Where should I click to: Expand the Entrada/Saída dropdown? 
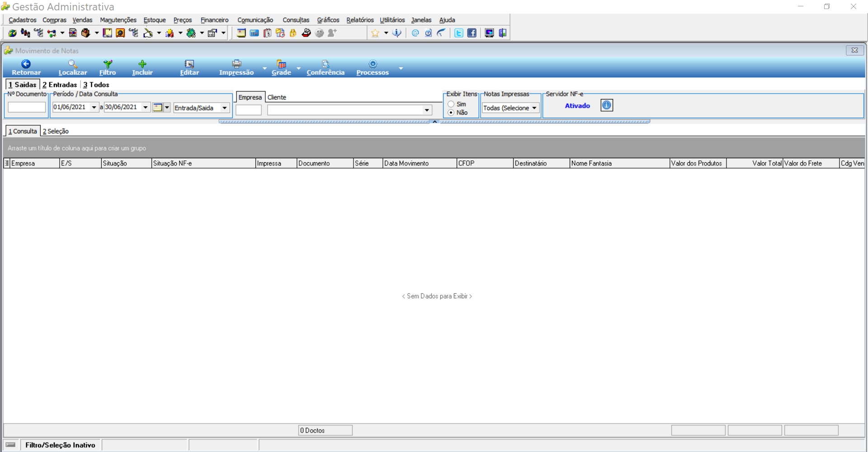click(225, 108)
